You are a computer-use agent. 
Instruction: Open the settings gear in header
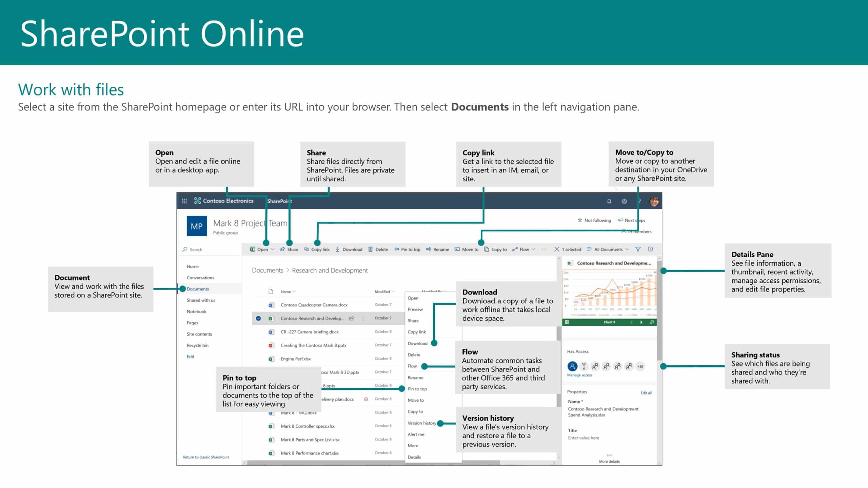pos(624,201)
